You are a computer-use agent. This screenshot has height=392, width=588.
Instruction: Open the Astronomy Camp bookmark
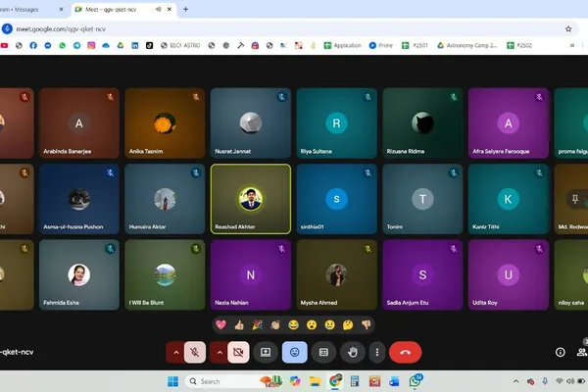pos(467,45)
